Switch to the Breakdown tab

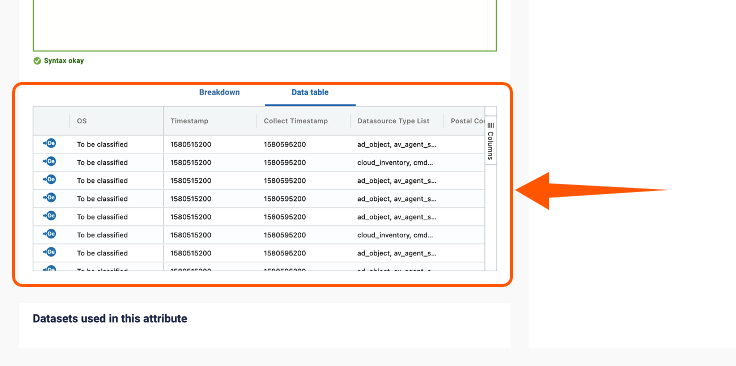coord(219,92)
